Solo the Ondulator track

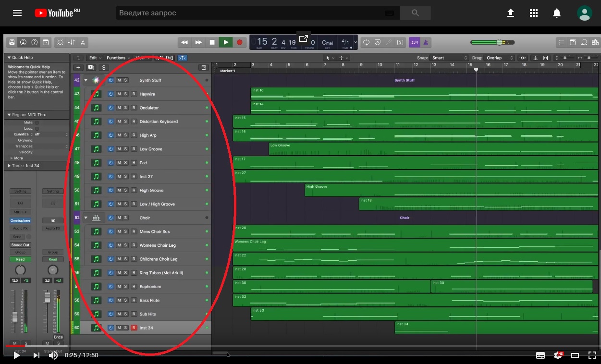pos(125,108)
